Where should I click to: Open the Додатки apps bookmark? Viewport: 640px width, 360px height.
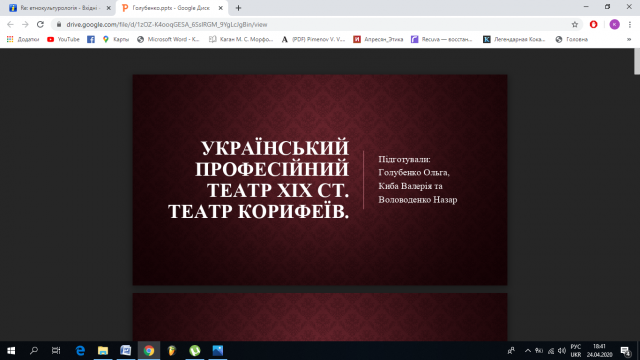pos(23,39)
